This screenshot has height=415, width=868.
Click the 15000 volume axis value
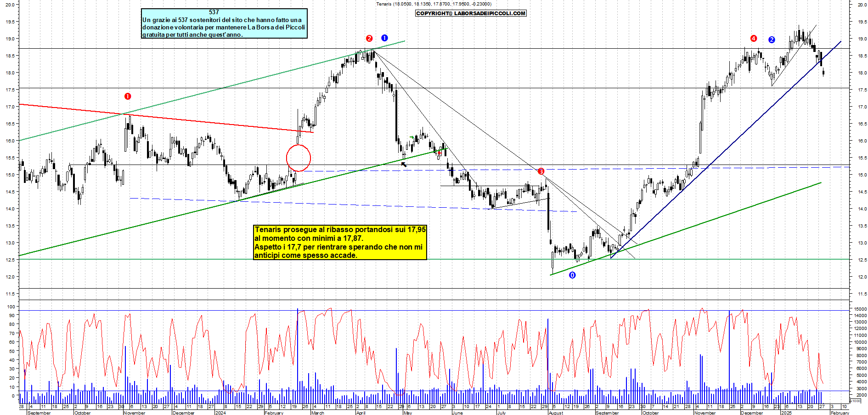(x=860, y=309)
